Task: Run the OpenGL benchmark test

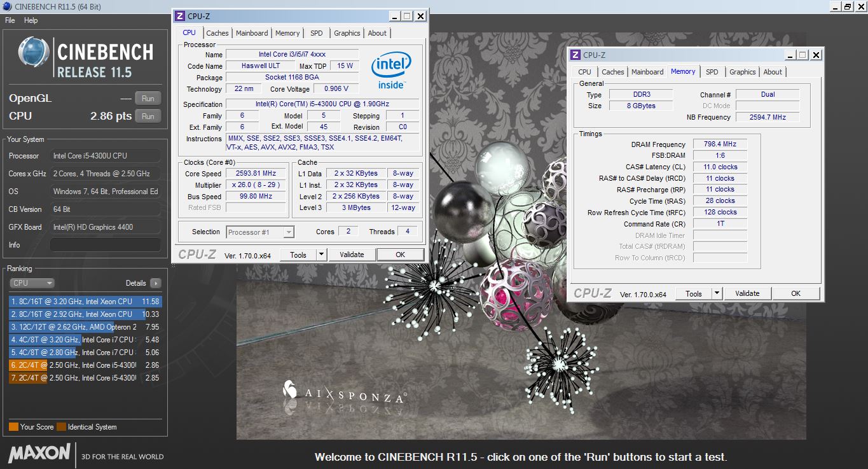Action: pos(148,99)
